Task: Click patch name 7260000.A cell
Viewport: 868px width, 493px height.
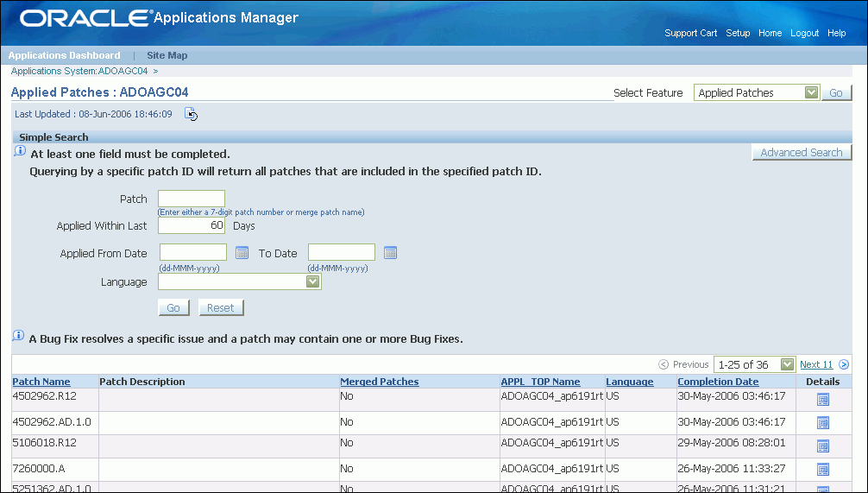Action: [39, 469]
